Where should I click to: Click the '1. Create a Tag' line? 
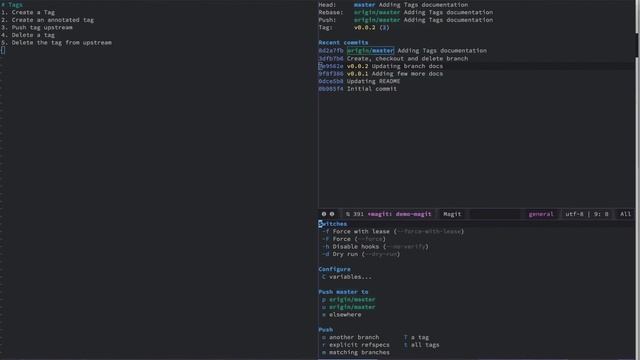(x=28, y=12)
